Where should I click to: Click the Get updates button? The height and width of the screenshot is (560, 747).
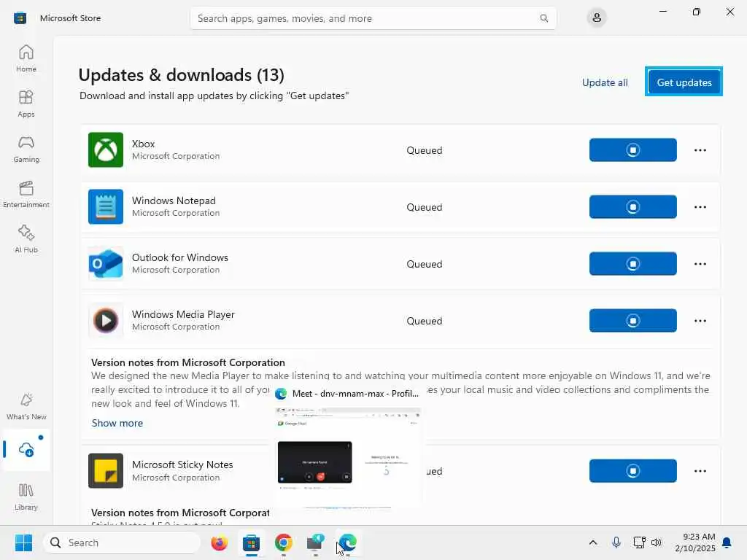tap(684, 82)
